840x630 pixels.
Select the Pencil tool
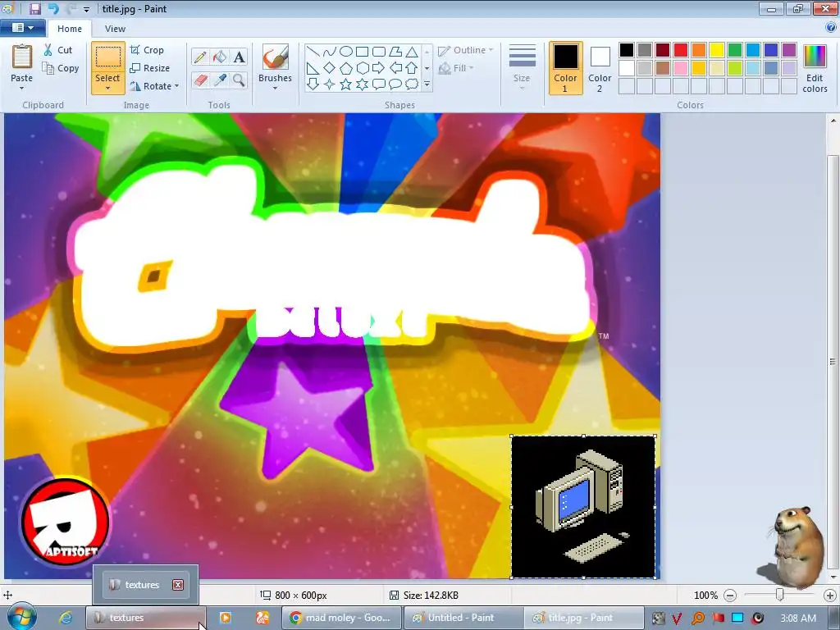click(x=200, y=57)
